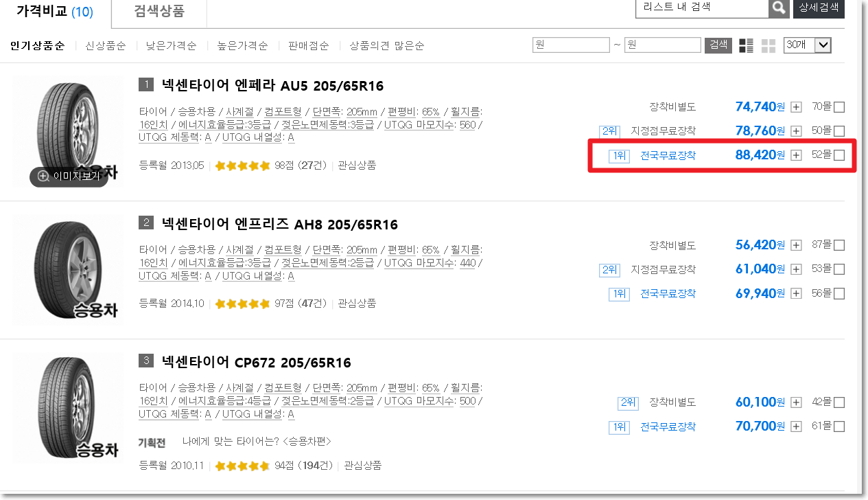This screenshot has width=868, height=500.
Task: Click 지정점무료장착 beside 61,040원
Action: (x=664, y=269)
